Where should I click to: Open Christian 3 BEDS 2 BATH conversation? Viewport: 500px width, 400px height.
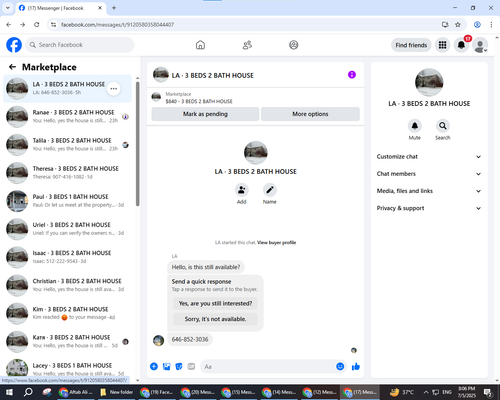[x=68, y=285]
